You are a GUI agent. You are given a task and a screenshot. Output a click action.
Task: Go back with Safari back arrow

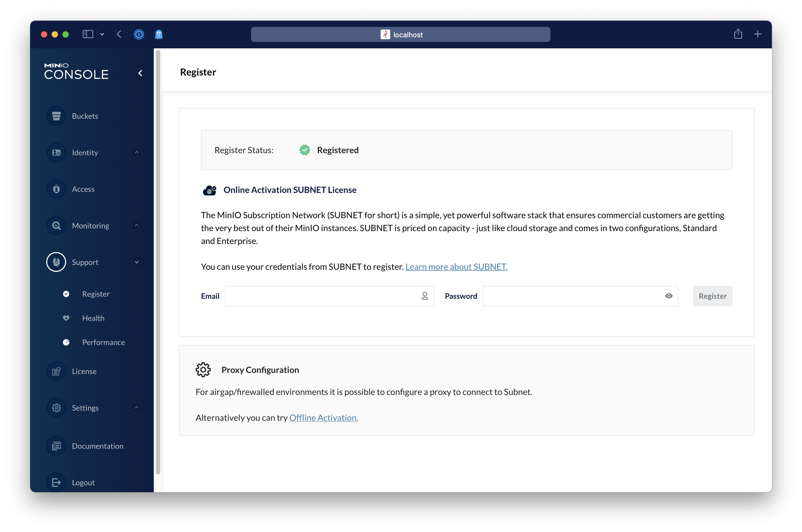point(119,34)
